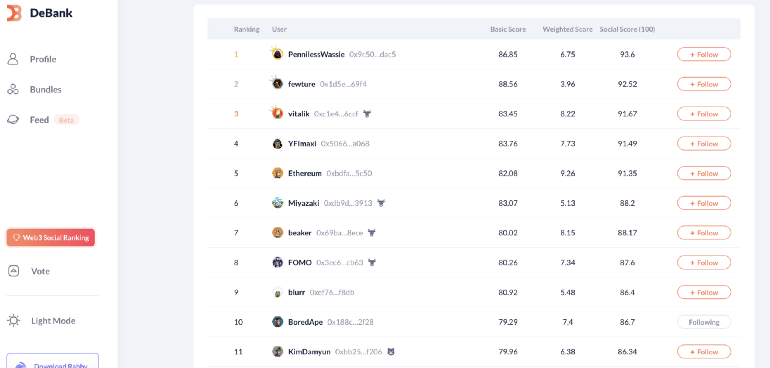This screenshot has height=368, width=770.
Task: Click the DeBank logo icon
Action: (x=14, y=13)
